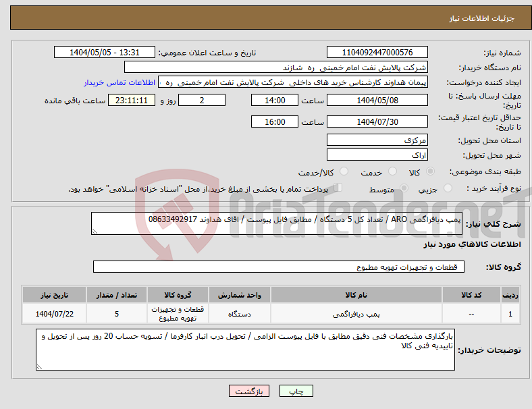Select the کالا/خدمت radio button
The image size is (532, 409).
tap(344, 171)
